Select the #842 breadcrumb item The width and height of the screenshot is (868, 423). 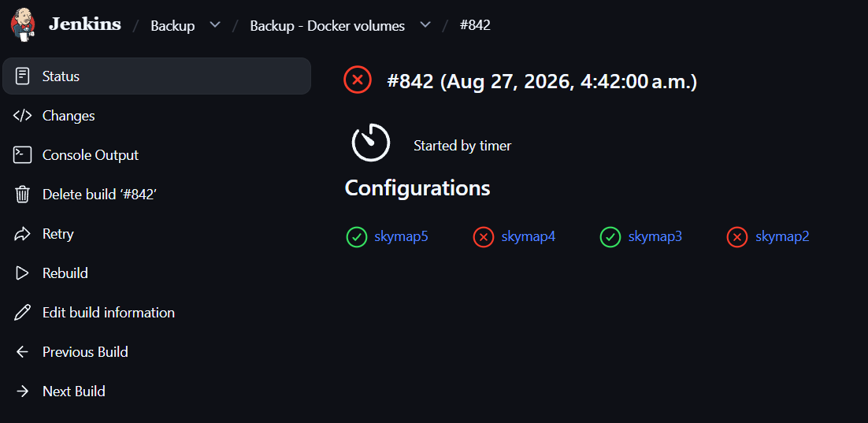coord(475,25)
